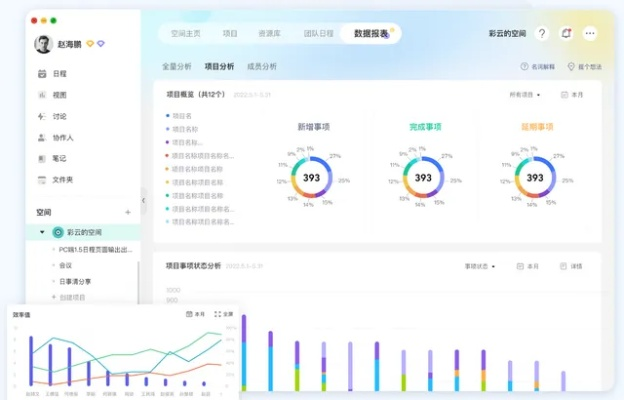
Task: Open the three-dot more options menu
Action: point(590,33)
